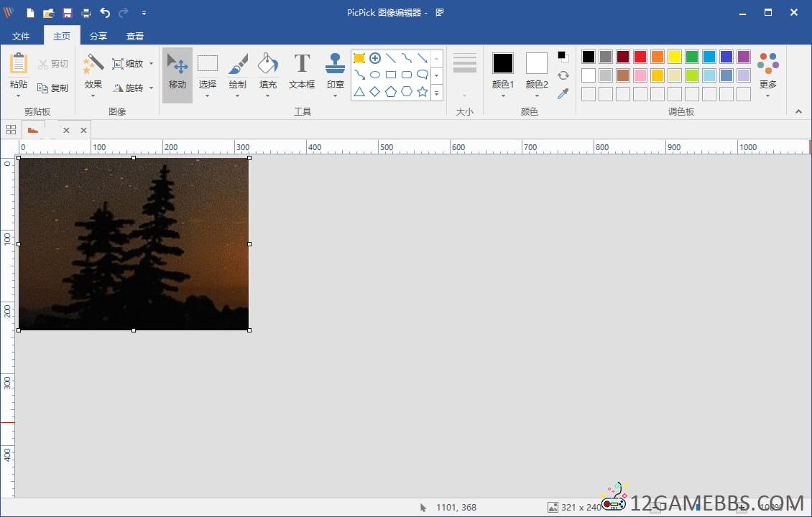Open a file with the folder icon

49,13
